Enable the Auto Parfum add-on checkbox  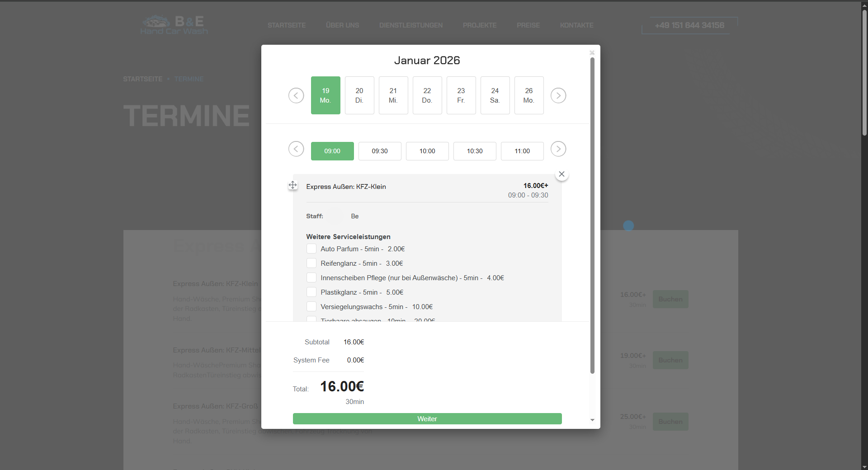(x=311, y=249)
